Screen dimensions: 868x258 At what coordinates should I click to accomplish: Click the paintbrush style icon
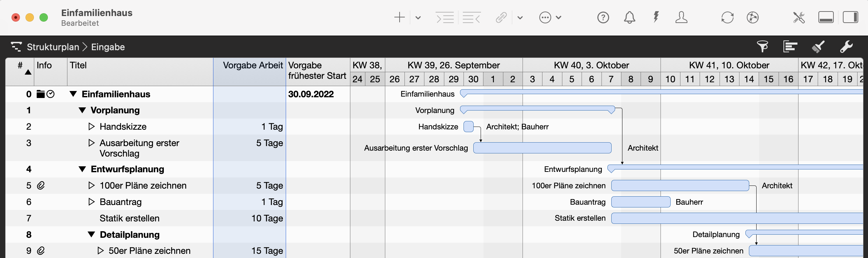coord(818,46)
